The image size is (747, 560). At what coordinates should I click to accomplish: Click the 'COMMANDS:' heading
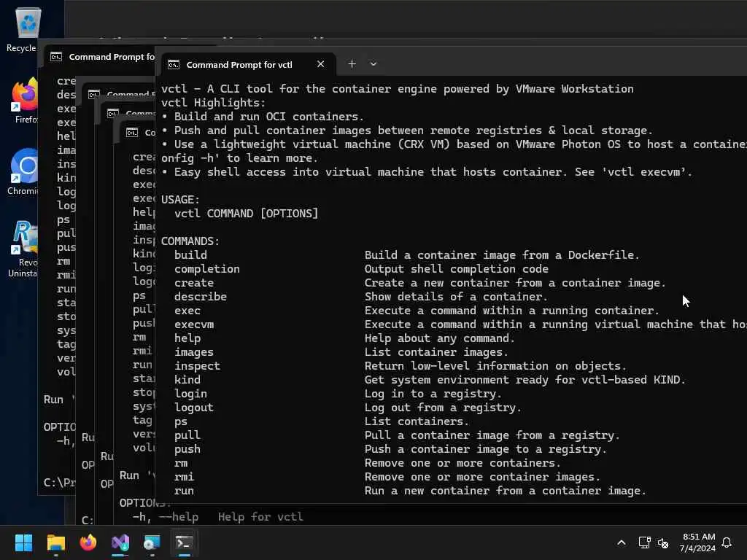click(x=190, y=241)
